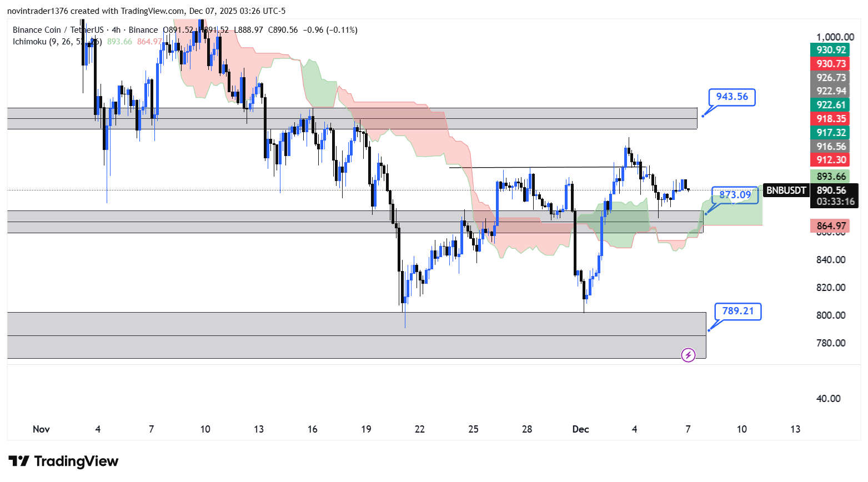Image resolution: width=868 pixels, height=482 pixels.
Task: Click the BNBUSDT symbol tag
Action: click(786, 190)
